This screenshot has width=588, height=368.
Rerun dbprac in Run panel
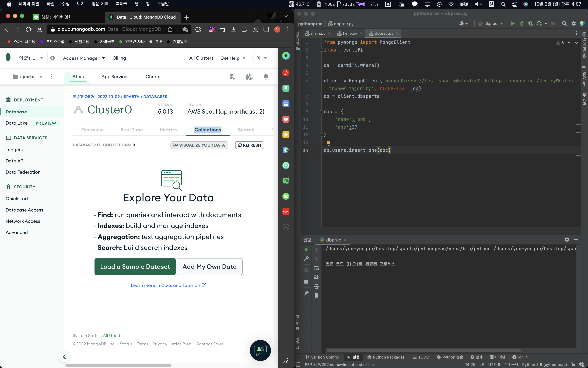(x=306, y=250)
